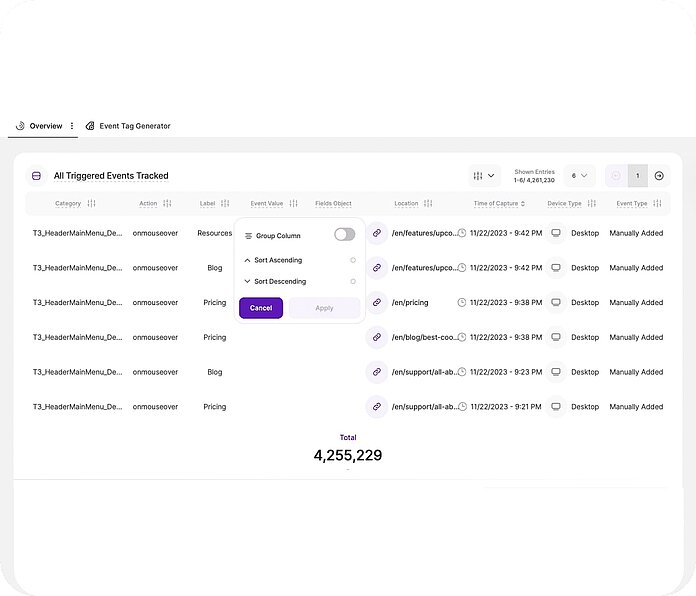Click the page number 1 box
696x596 pixels.
638,176
